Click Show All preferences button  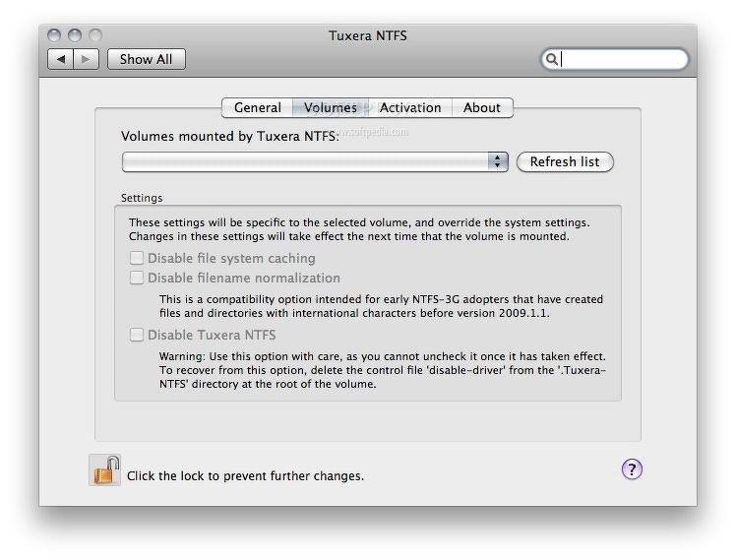pos(146,59)
